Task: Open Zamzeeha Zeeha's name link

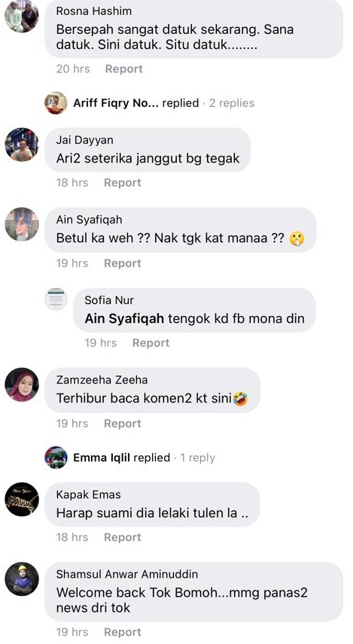Action: click(102, 380)
